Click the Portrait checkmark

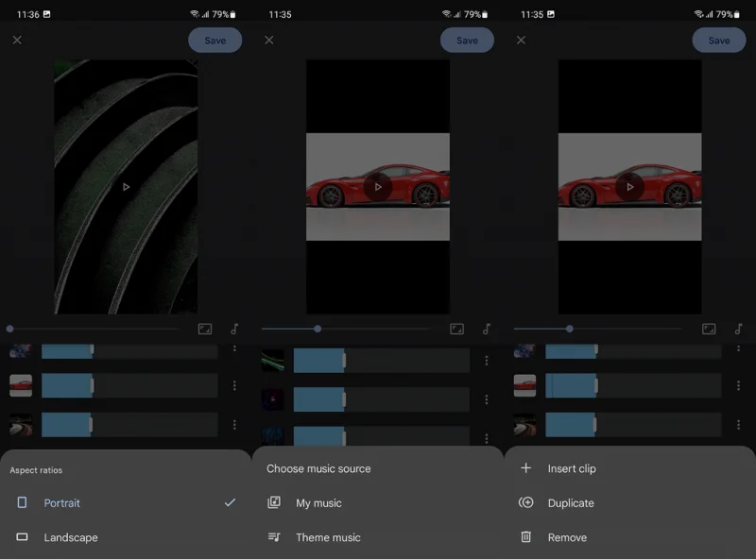pyautogui.click(x=230, y=502)
